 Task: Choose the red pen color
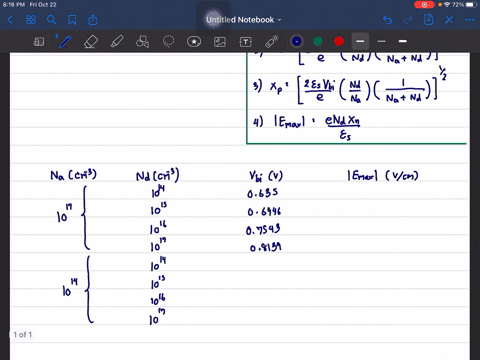pyautogui.click(x=339, y=41)
